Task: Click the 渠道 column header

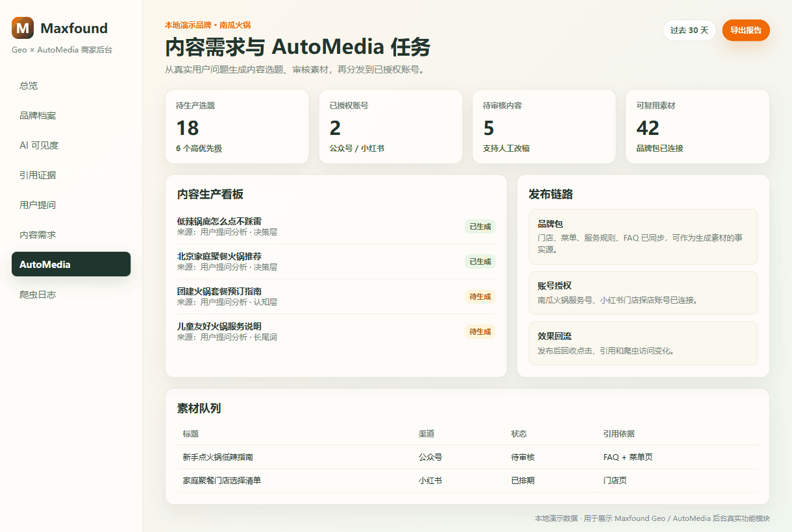Action: coord(427,434)
